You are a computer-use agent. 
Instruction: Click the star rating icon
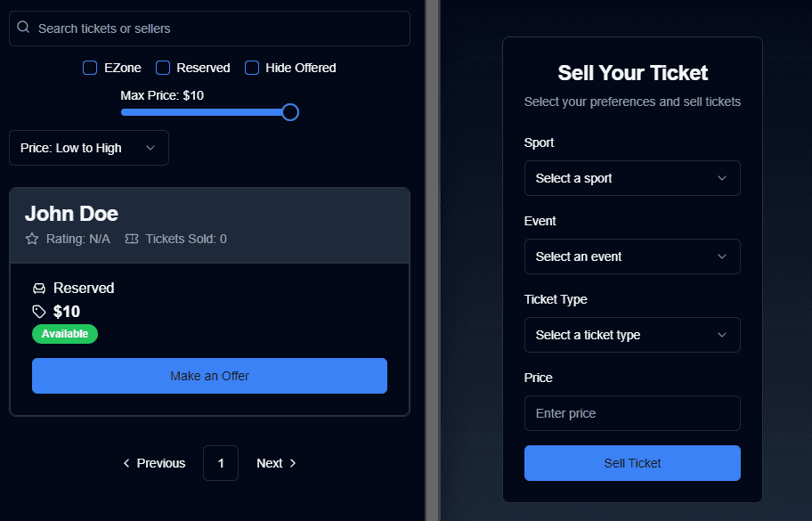tap(32, 239)
